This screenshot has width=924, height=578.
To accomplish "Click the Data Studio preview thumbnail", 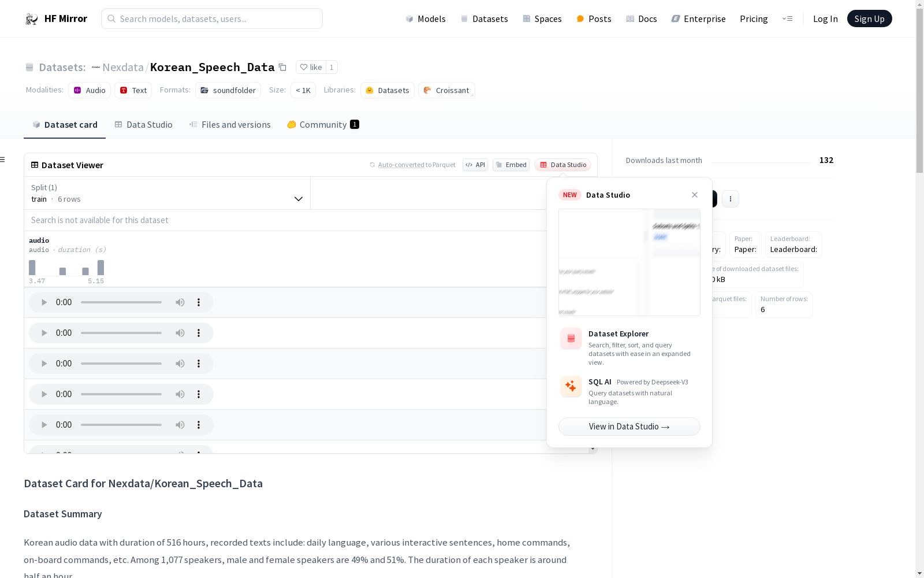I will (629, 262).
